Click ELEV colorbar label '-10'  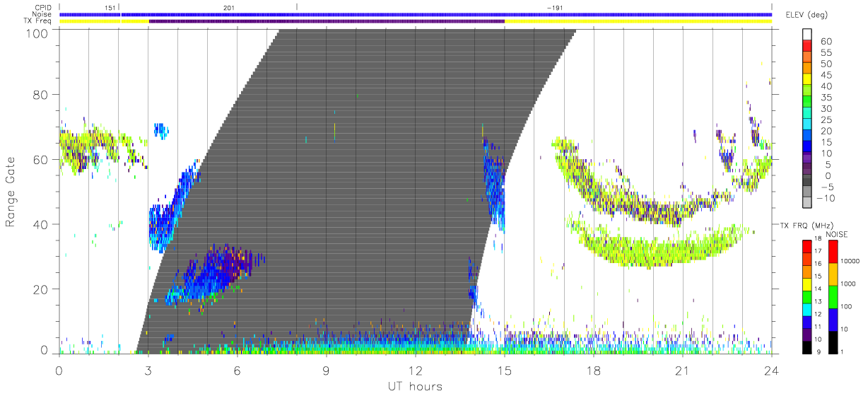(827, 198)
